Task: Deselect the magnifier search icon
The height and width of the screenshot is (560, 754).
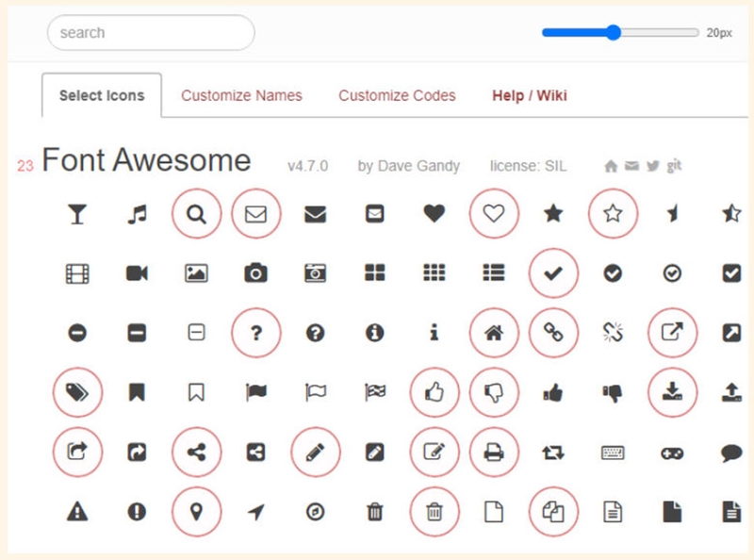Action: click(196, 214)
